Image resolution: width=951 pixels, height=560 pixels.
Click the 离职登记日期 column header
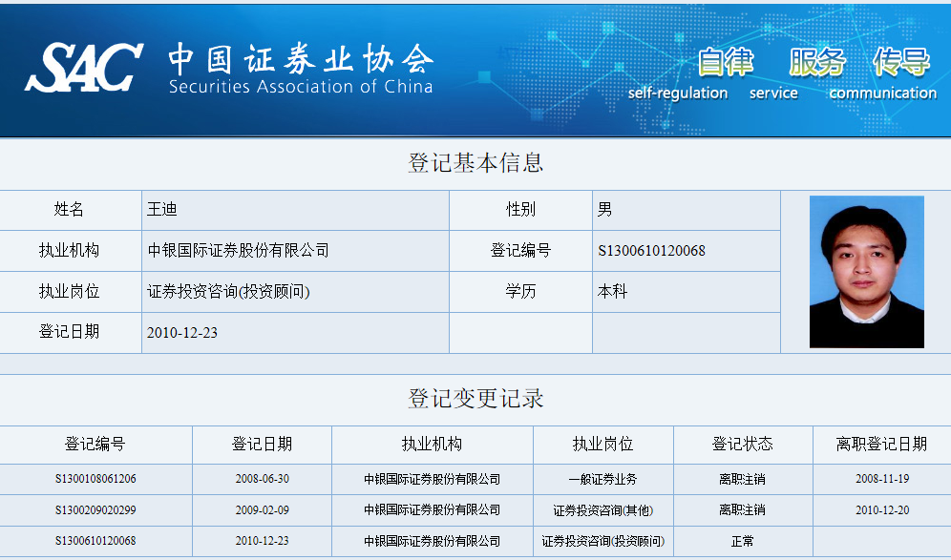coord(880,445)
